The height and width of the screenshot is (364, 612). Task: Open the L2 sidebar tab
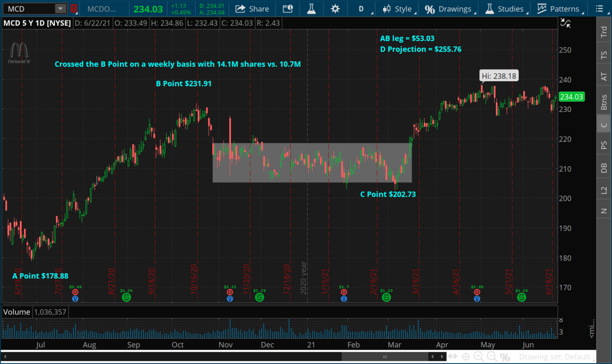(604, 191)
